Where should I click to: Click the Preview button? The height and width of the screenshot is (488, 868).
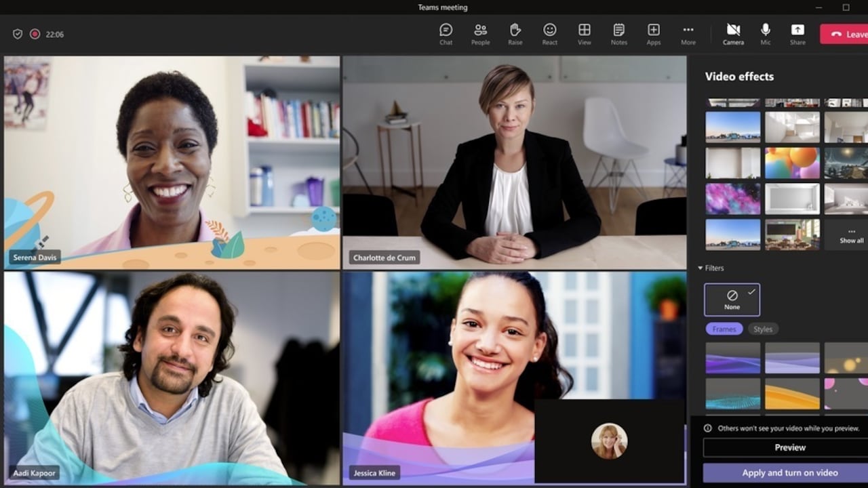tap(789, 447)
